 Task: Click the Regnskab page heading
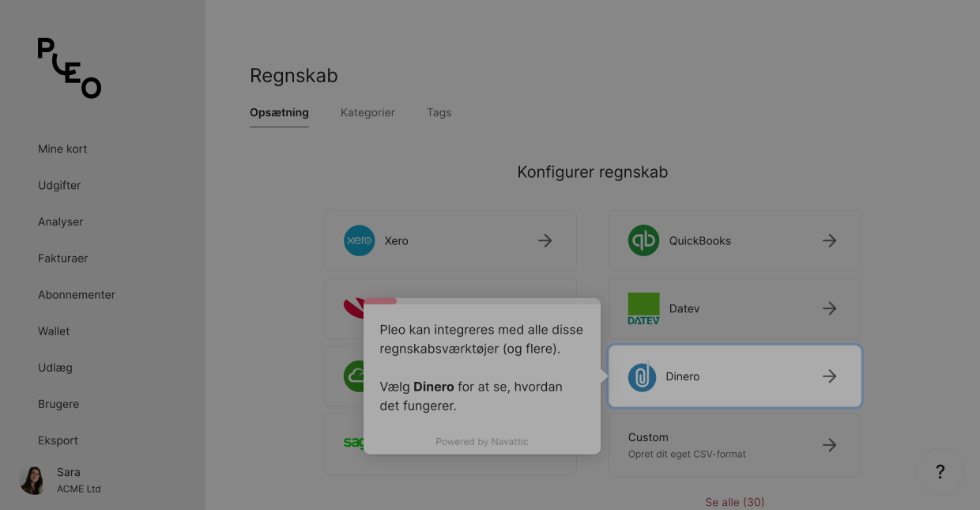294,76
